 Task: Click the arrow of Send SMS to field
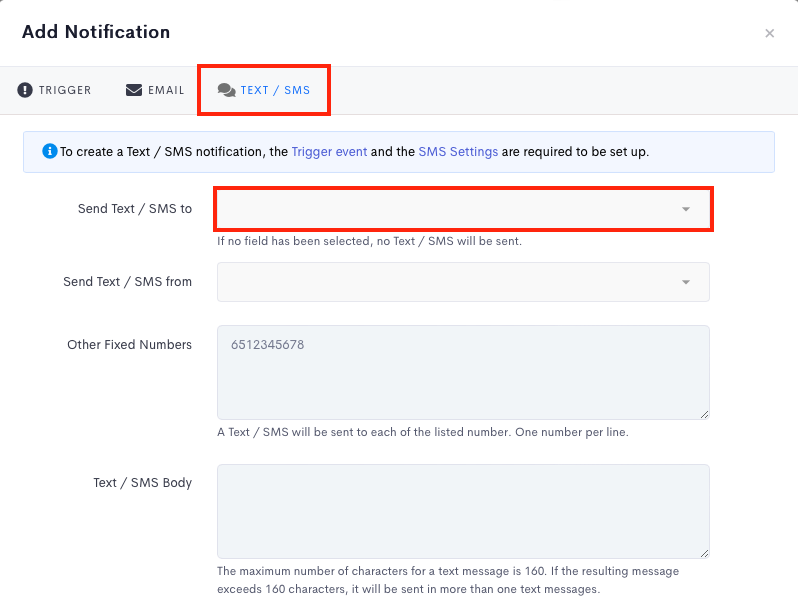(x=686, y=209)
